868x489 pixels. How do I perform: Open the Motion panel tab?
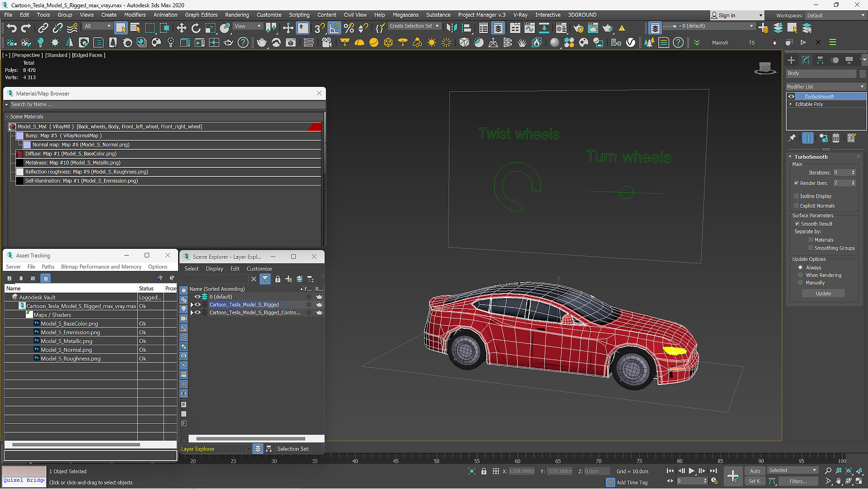[835, 60]
